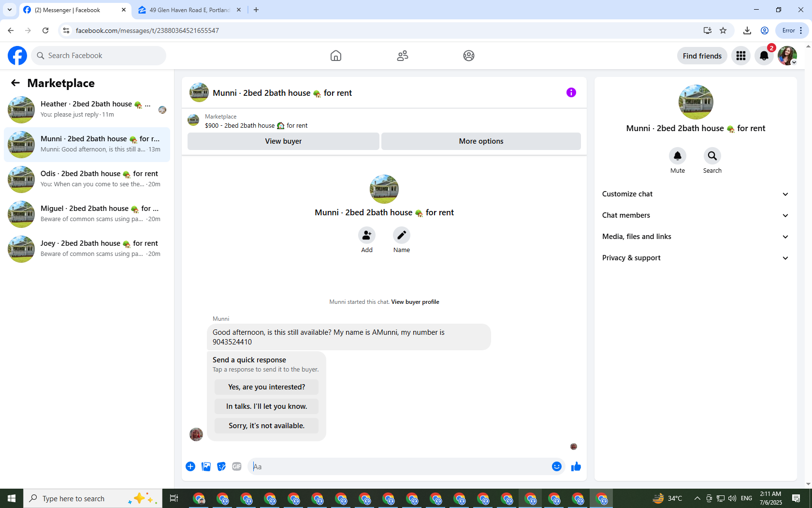The height and width of the screenshot is (508, 812).
Task: Open the Facebook menu grid icon
Action: coord(741,56)
